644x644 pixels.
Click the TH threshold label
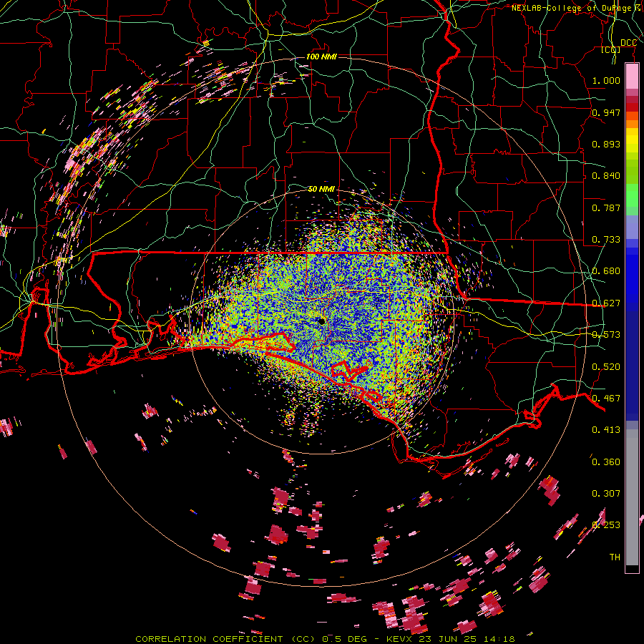pos(615,557)
